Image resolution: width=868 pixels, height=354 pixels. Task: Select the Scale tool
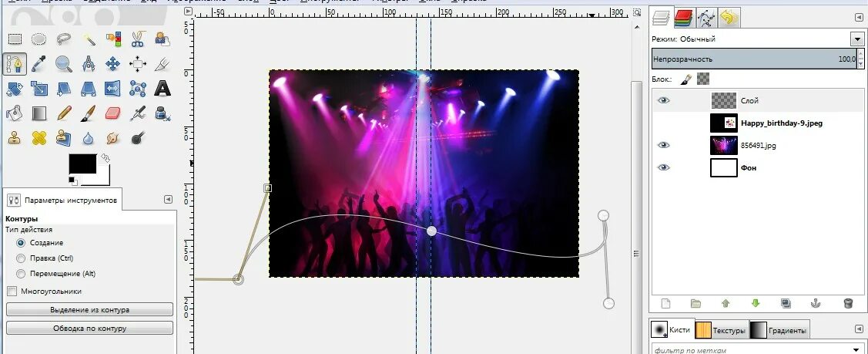coord(39,89)
